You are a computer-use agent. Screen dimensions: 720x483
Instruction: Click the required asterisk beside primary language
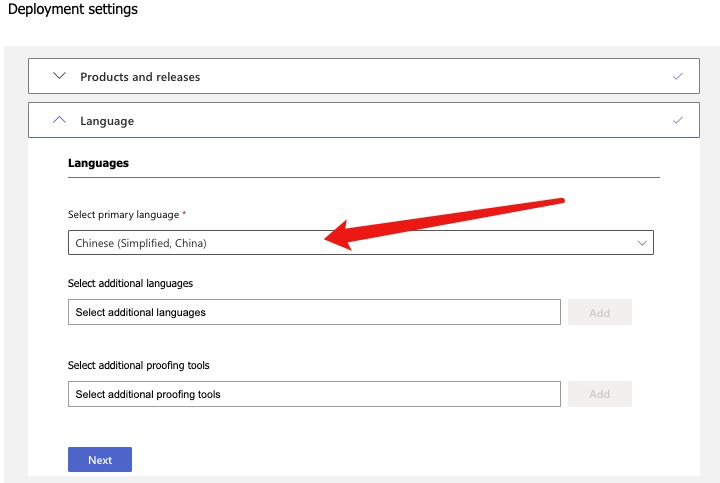tap(184, 213)
